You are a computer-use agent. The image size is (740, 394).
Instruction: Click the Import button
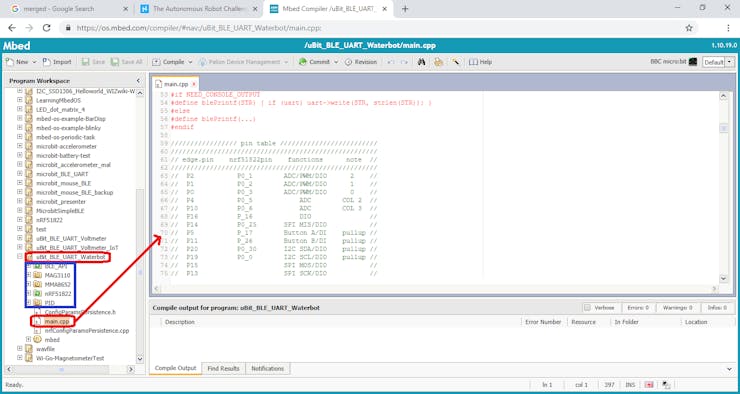pos(57,62)
